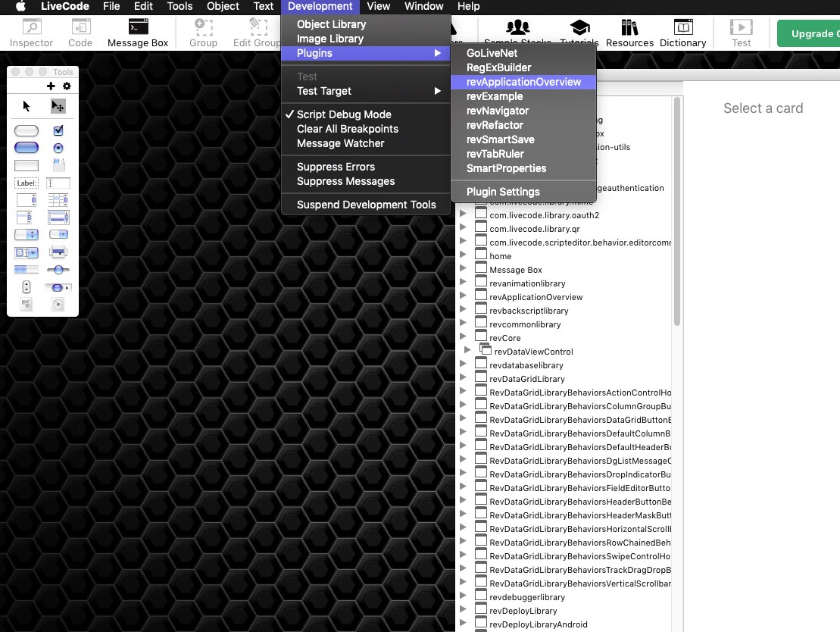Select the Browse (run) arrow tool
This screenshot has width=840, height=632.
pyautogui.click(x=27, y=106)
